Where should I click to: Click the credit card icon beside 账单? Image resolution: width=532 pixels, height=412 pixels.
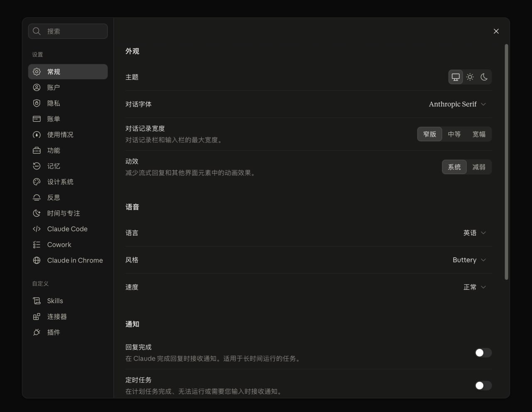coord(37,119)
